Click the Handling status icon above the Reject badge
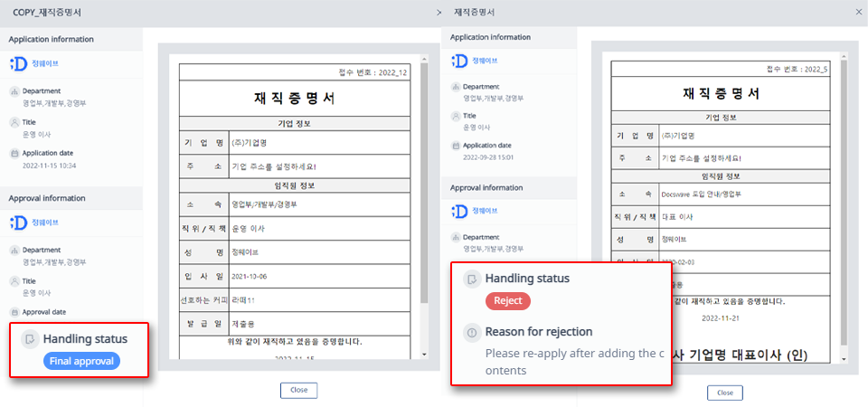 point(472,279)
